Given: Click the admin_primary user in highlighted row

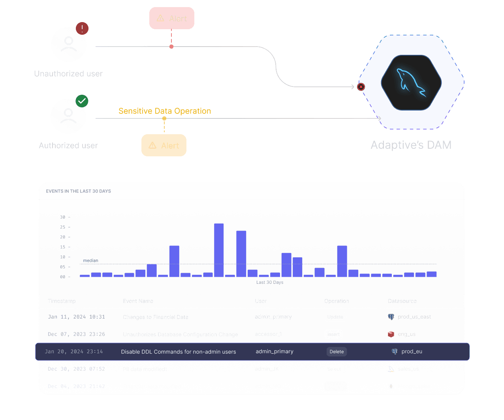Looking at the screenshot, I should (275, 351).
